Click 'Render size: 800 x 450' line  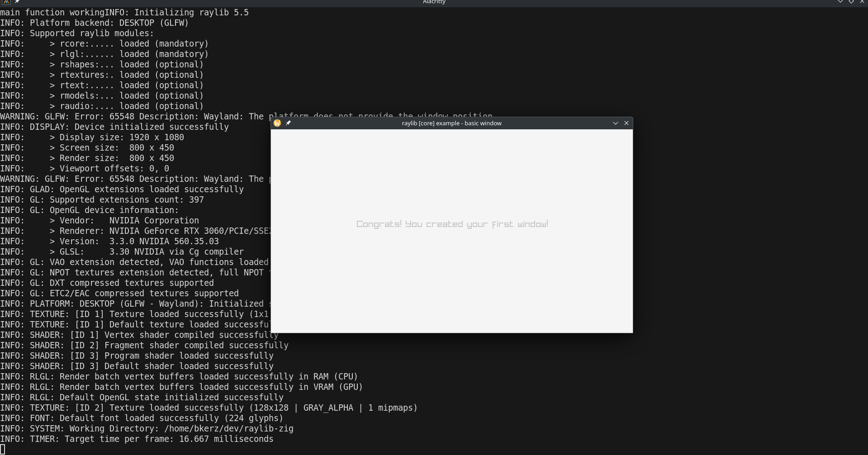click(87, 158)
